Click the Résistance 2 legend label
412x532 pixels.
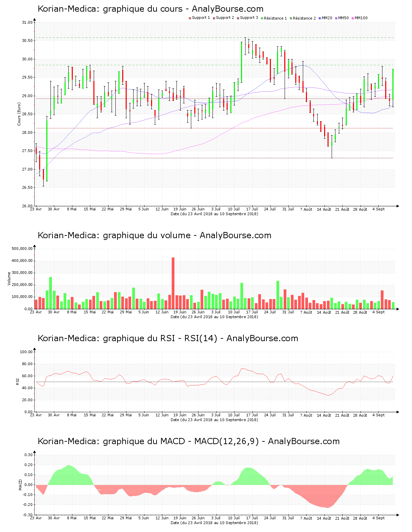[304, 18]
